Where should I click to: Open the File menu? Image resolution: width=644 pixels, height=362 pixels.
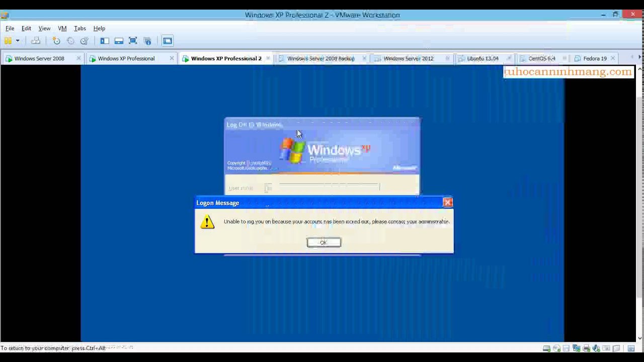pyautogui.click(x=10, y=28)
